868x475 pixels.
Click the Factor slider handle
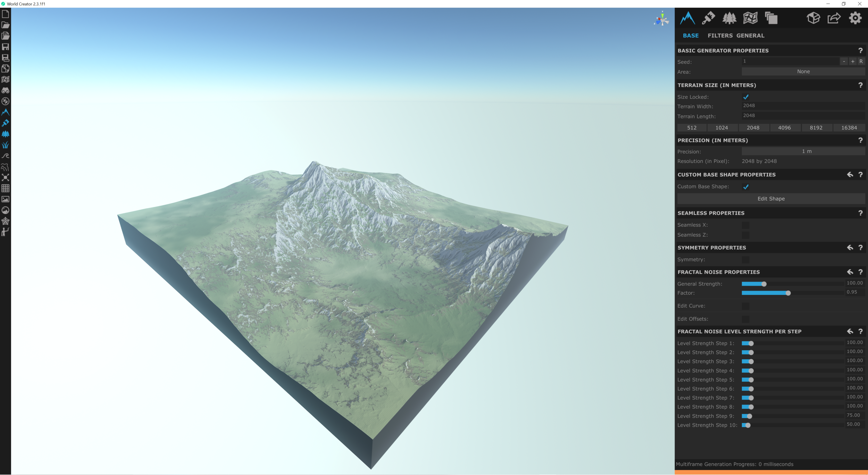coord(788,293)
